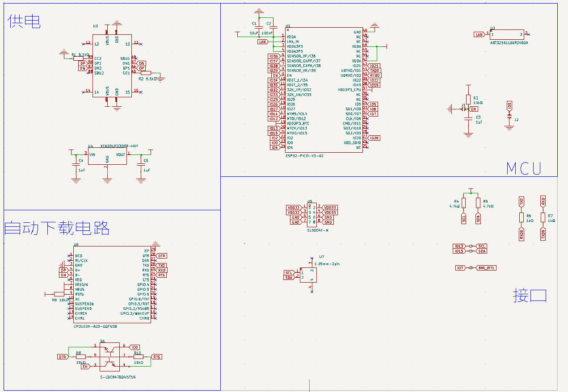Click the SDA label at U7 pin 2
The image size is (568, 392).
tap(289, 278)
